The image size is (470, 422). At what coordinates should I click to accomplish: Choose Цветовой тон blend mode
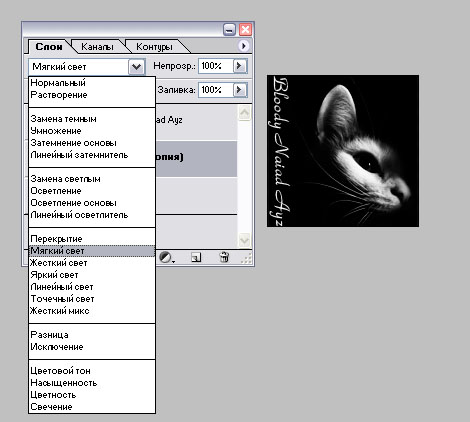[92, 371]
